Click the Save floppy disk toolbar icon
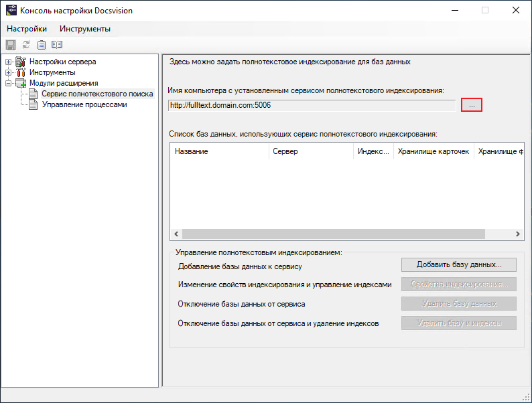This screenshot has width=532, height=403. (10, 45)
